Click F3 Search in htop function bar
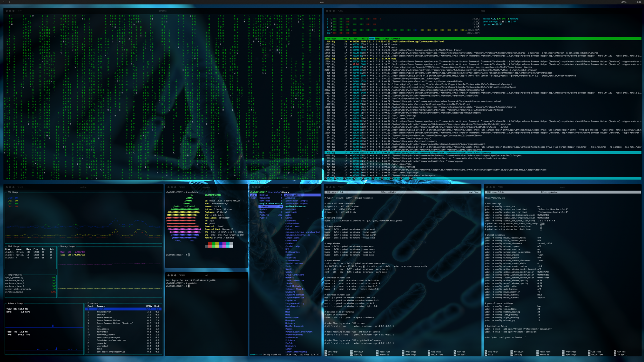The height and width of the screenshot is (362, 644). click(x=348, y=178)
